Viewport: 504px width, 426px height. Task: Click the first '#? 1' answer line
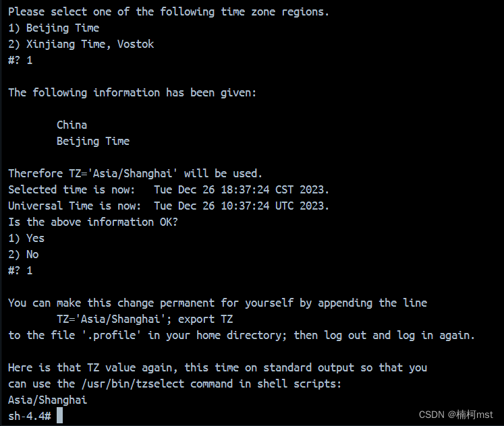point(20,61)
